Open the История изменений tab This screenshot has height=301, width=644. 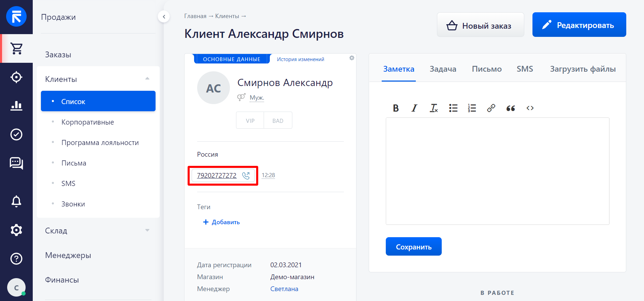[x=300, y=59]
